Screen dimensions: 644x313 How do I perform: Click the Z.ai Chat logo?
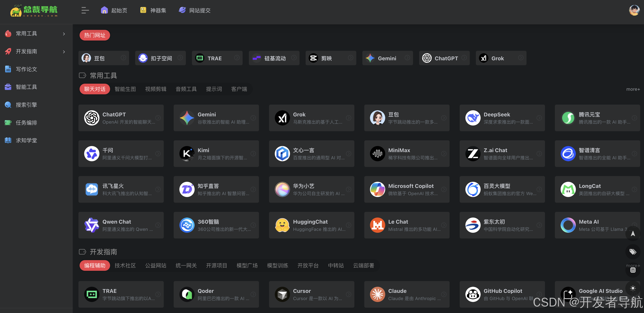[x=473, y=153]
